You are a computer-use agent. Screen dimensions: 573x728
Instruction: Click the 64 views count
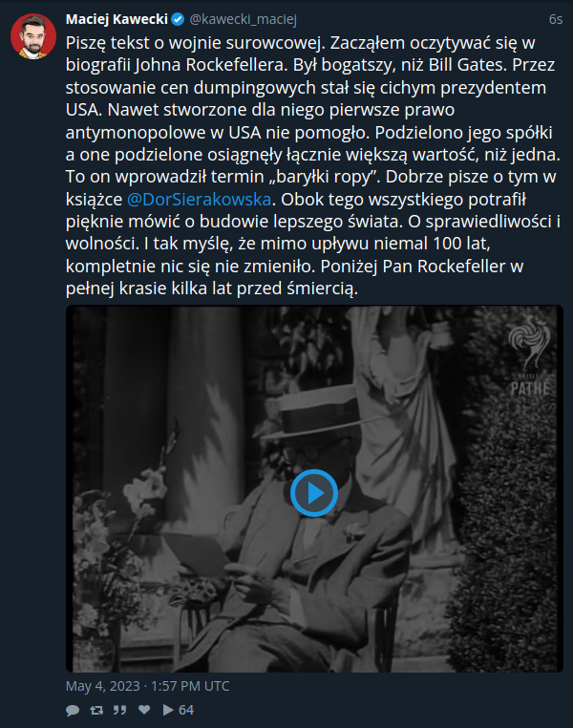pyautogui.click(x=186, y=710)
